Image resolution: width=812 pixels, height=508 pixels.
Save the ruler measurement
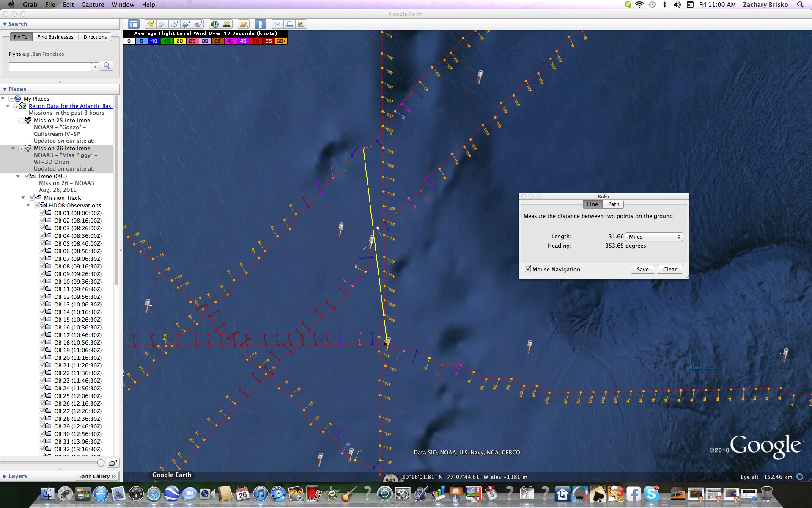pos(642,269)
